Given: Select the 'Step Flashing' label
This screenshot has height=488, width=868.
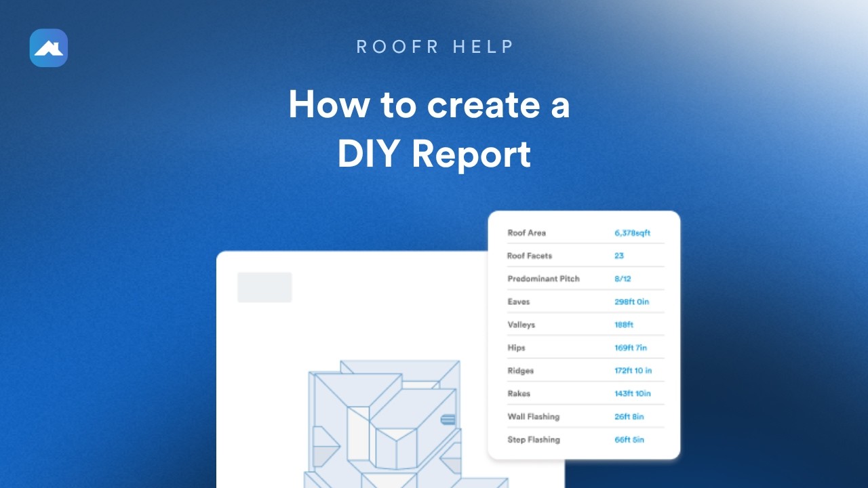Looking at the screenshot, I should pyautogui.click(x=534, y=440).
